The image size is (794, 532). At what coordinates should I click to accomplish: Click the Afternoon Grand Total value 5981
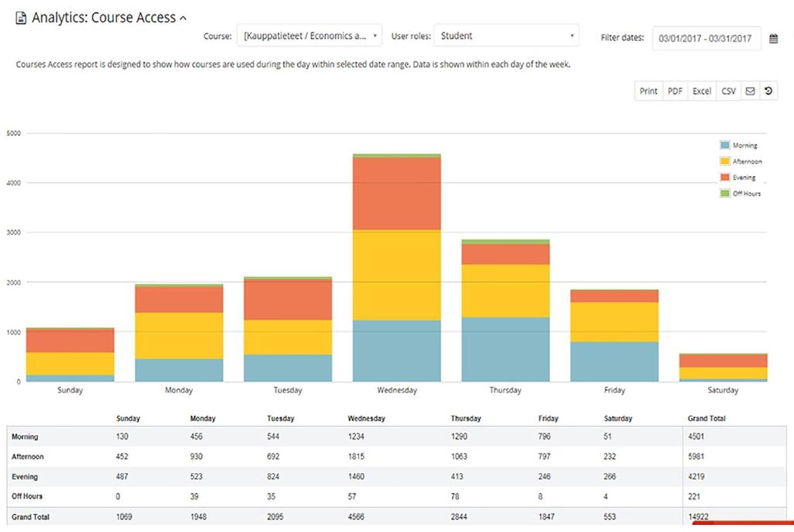click(x=696, y=457)
